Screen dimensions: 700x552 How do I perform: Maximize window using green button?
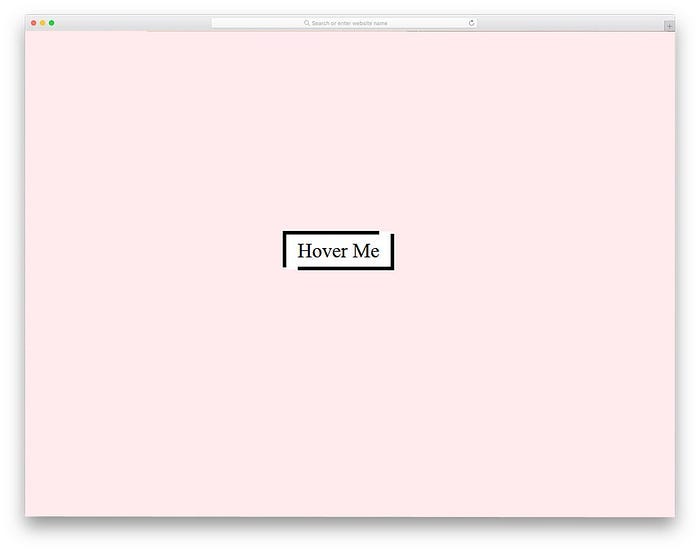pyautogui.click(x=52, y=23)
